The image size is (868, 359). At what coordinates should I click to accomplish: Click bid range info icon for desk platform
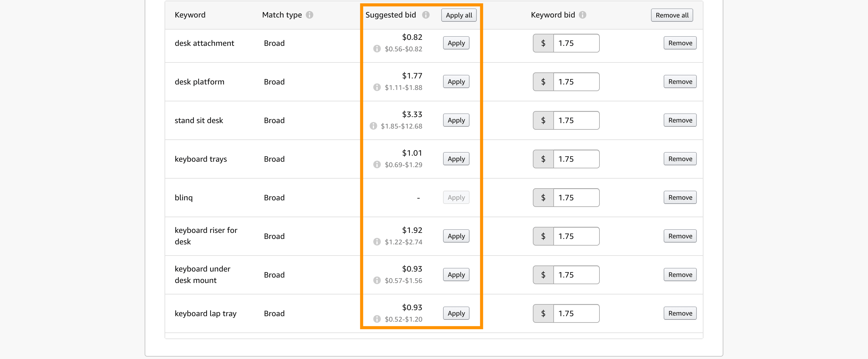coord(377,87)
